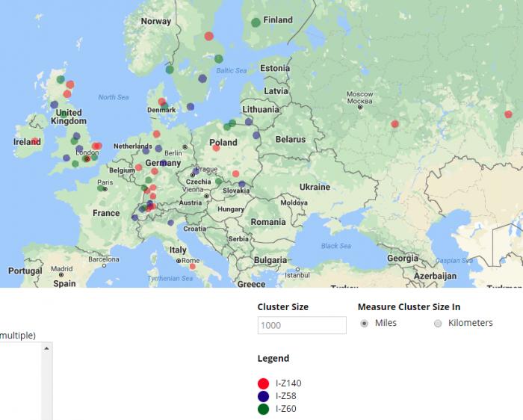Select the red marker southeast of Moscow
This screenshot has height=420, width=523.
(394, 124)
